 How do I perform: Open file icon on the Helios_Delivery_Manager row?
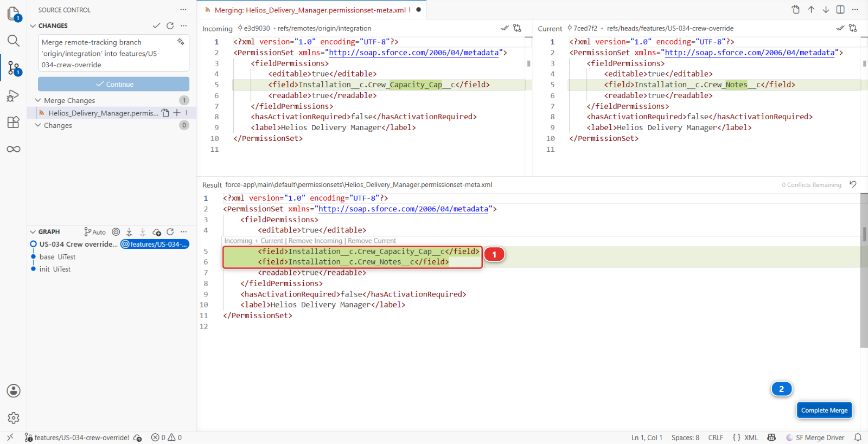coord(165,113)
